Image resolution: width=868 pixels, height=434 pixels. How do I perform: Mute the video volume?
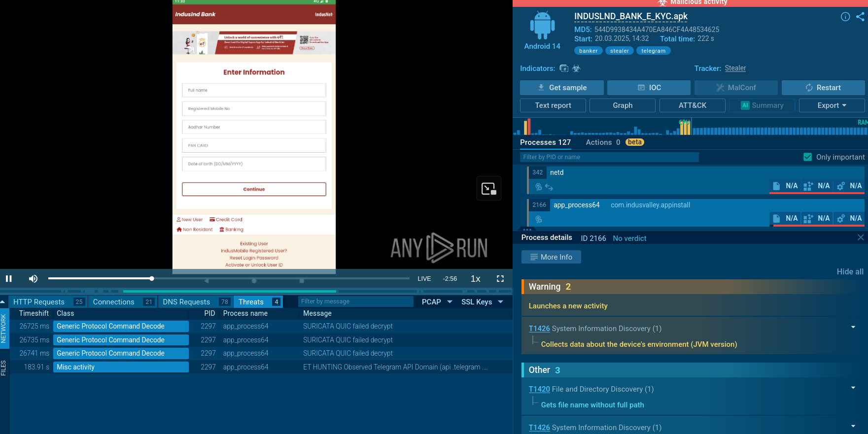[x=33, y=279]
